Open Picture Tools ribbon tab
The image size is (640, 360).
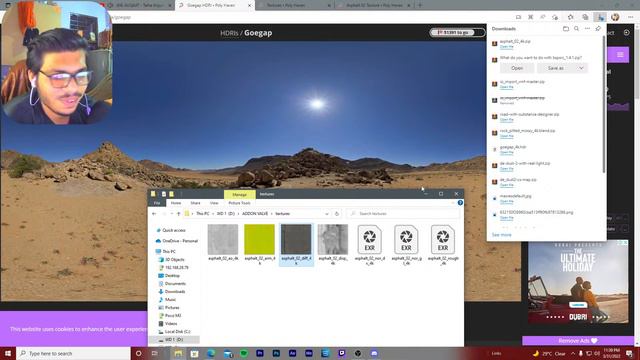(x=239, y=203)
